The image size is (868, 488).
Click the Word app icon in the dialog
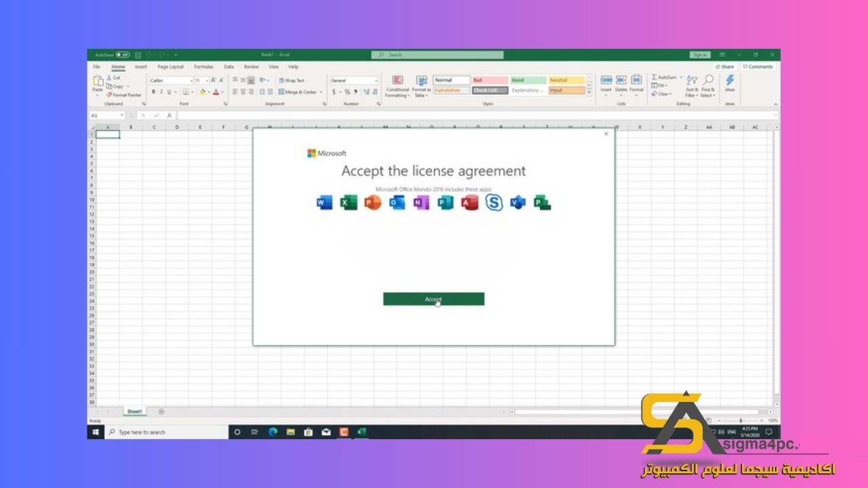click(325, 202)
